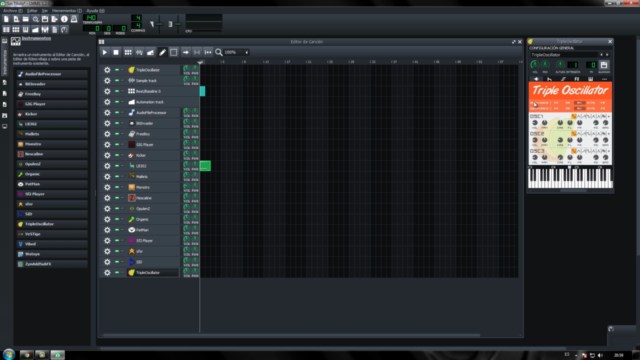Viewport: 640px width, 360px height.
Task: Mute the Sample track
Action: click(x=117, y=80)
